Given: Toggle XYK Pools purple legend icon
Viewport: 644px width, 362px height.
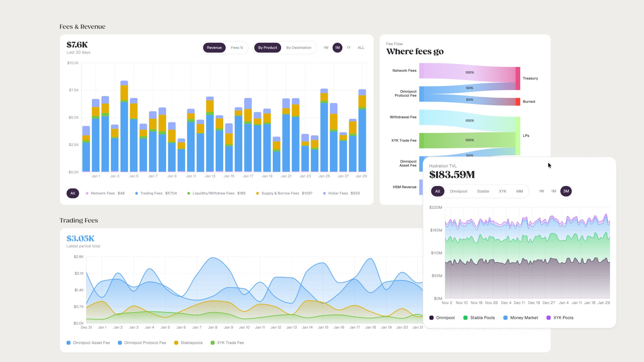Looking at the screenshot, I should tap(548, 317).
